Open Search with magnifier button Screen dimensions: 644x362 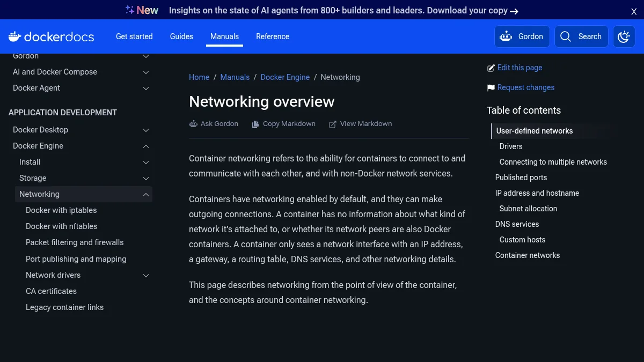click(581, 36)
